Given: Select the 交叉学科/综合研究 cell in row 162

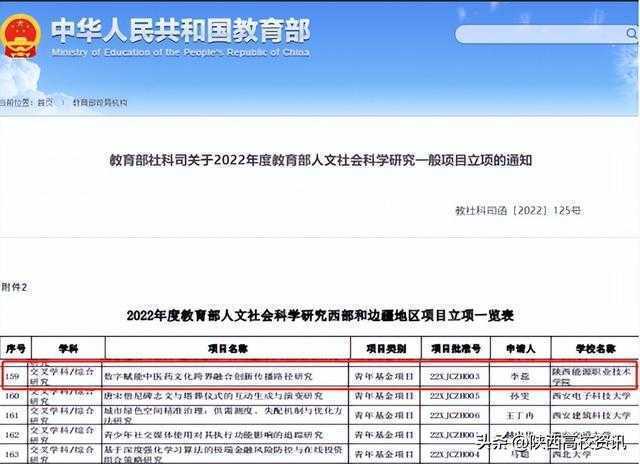Looking at the screenshot, I should click(x=62, y=435).
